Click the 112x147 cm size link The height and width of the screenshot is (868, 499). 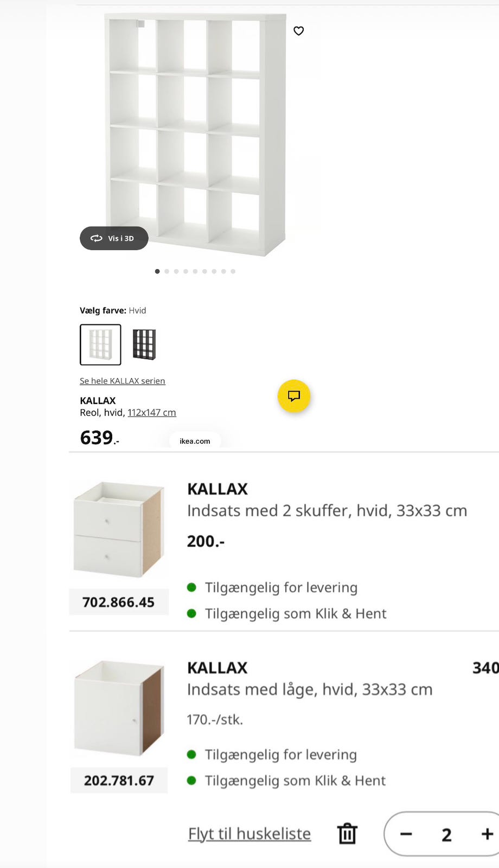click(x=152, y=412)
